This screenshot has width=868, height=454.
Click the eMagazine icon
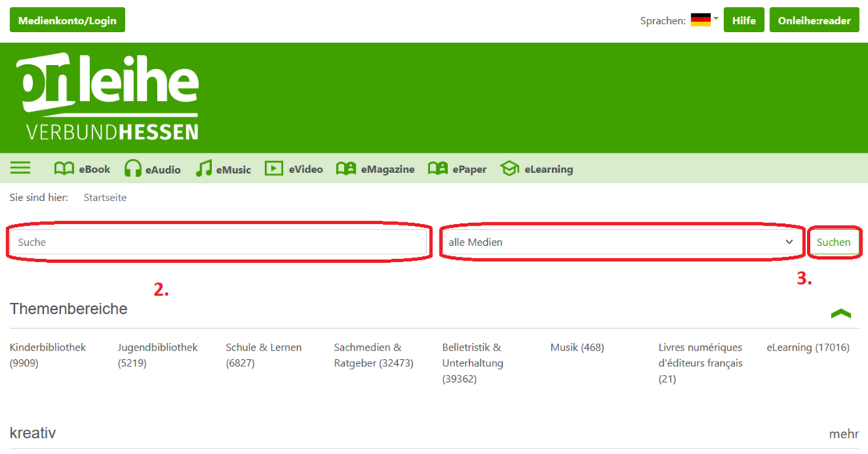(346, 169)
